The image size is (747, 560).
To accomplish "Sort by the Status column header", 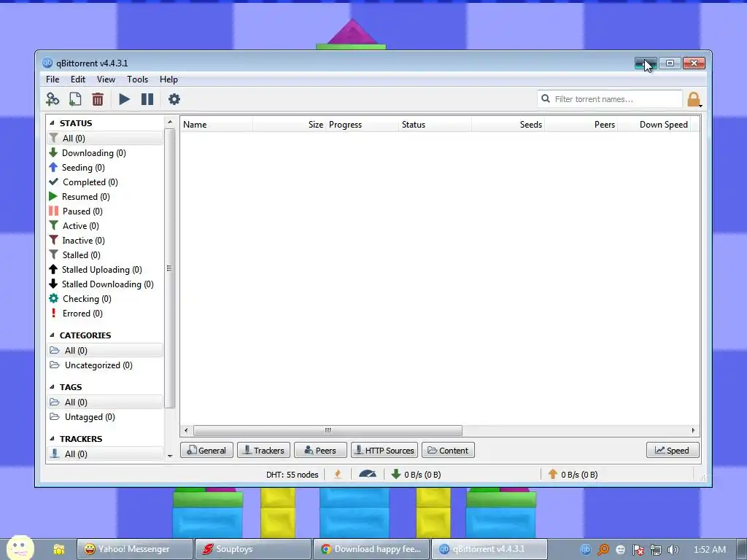I will [436, 124].
